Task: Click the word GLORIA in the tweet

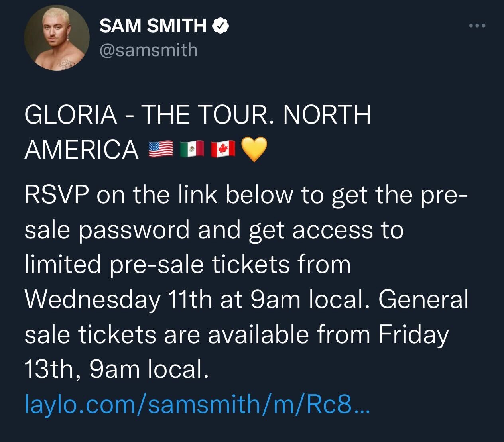Action: pos(71,115)
